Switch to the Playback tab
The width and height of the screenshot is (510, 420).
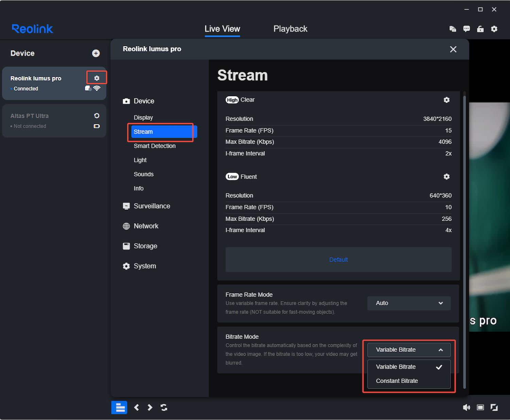[x=290, y=29]
